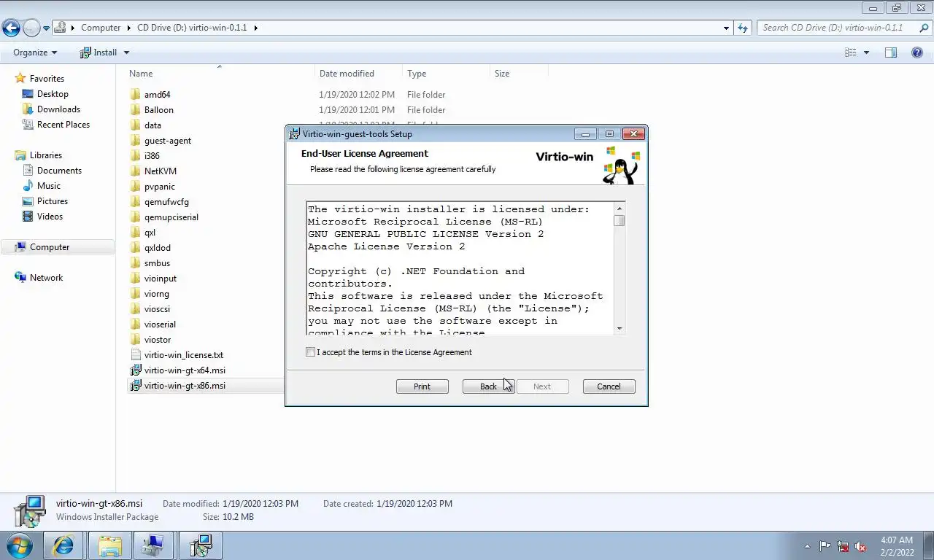Click the Print button in Setup dialog
The width and height of the screenshot is (934, 560).
[422, 386]
